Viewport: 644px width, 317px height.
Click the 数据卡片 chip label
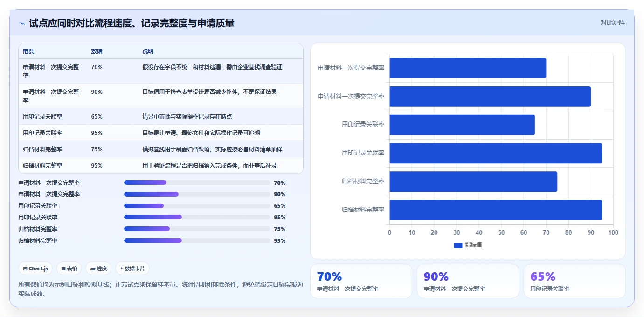[135, 268]
